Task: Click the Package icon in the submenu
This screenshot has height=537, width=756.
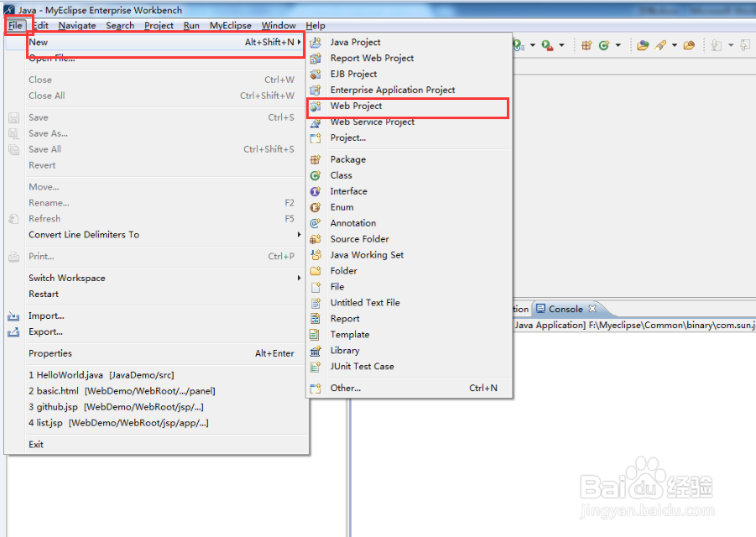Action: (315, 159)
